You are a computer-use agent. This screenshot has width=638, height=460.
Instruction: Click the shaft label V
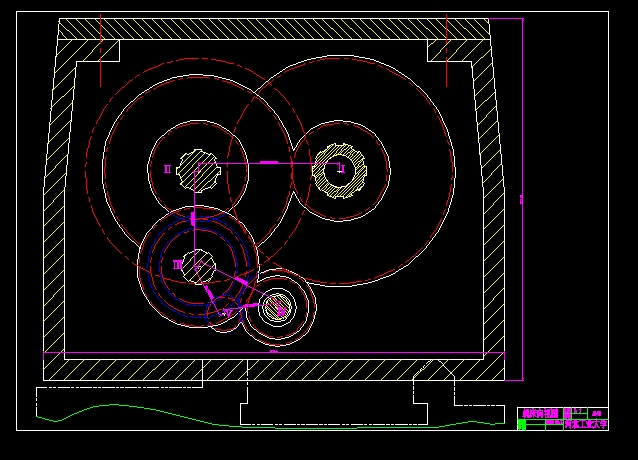pyautogui.click(x=227, y=313)
